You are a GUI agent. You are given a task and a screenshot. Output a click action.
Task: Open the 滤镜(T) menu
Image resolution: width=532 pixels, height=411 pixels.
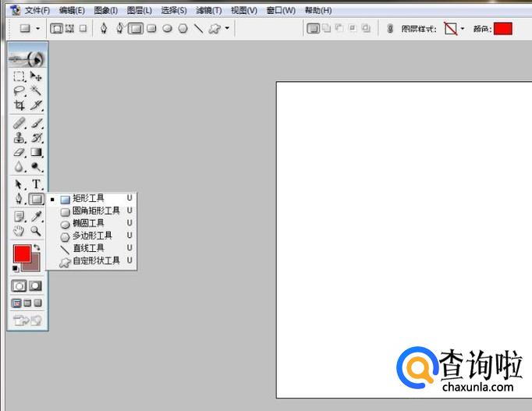click(208, 10)
